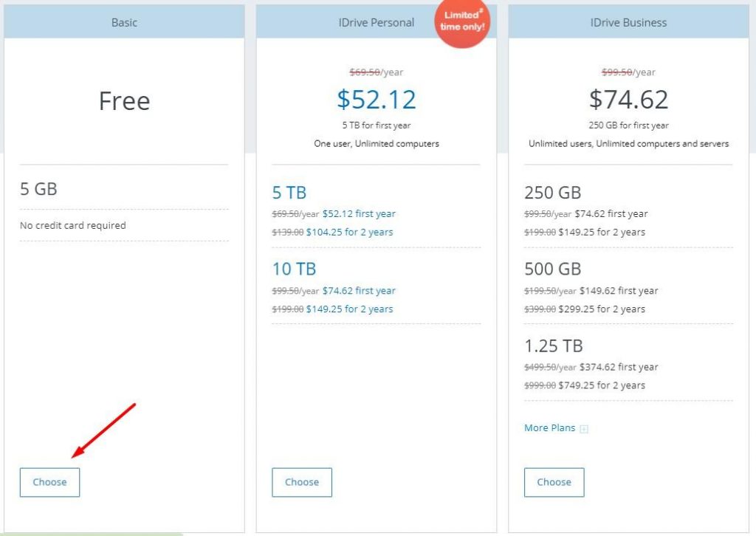The width and height of the screenshot is (756, 536).
Task: Click the No credit card required text
Action: [x=72, y=225]
